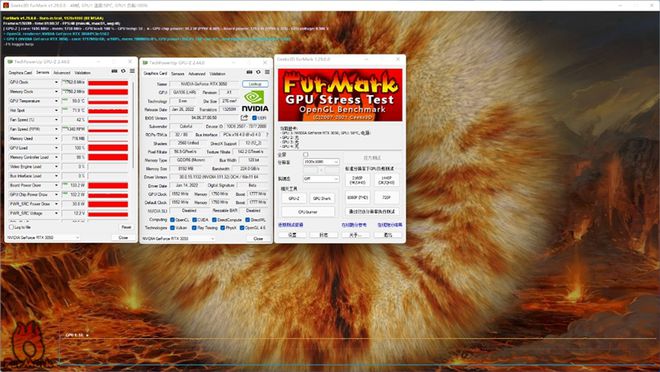
Task: Open the Memory Used sensor dropdown
Action: point(56,138)
